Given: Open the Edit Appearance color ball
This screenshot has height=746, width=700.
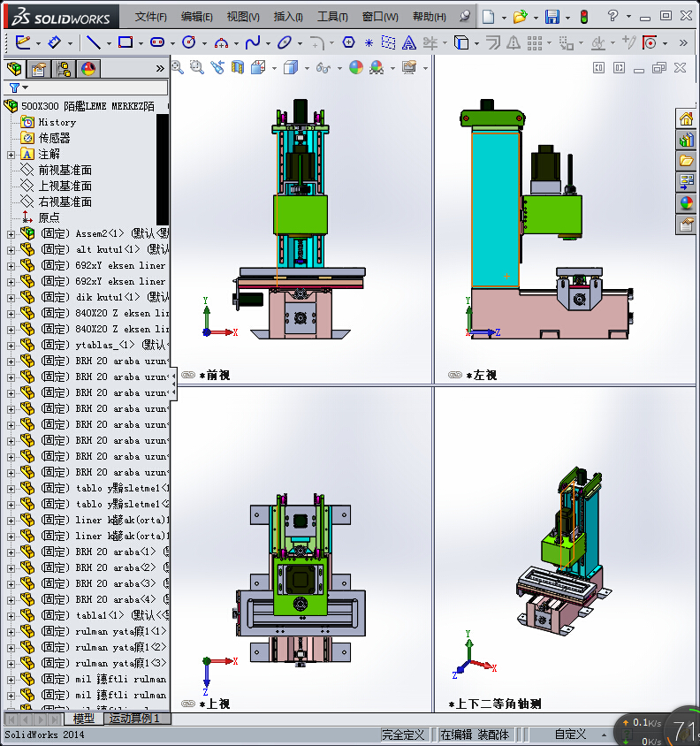Looking at the screenshot, I should (356, 67).
